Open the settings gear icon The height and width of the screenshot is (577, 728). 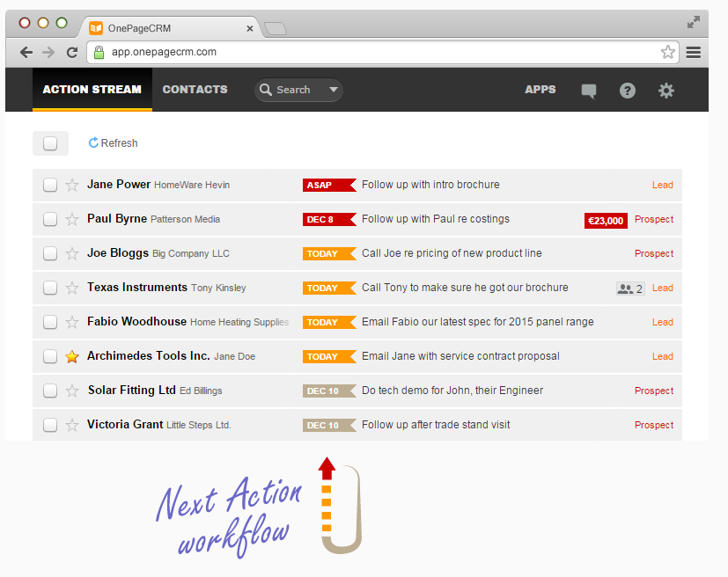point(666,91)
